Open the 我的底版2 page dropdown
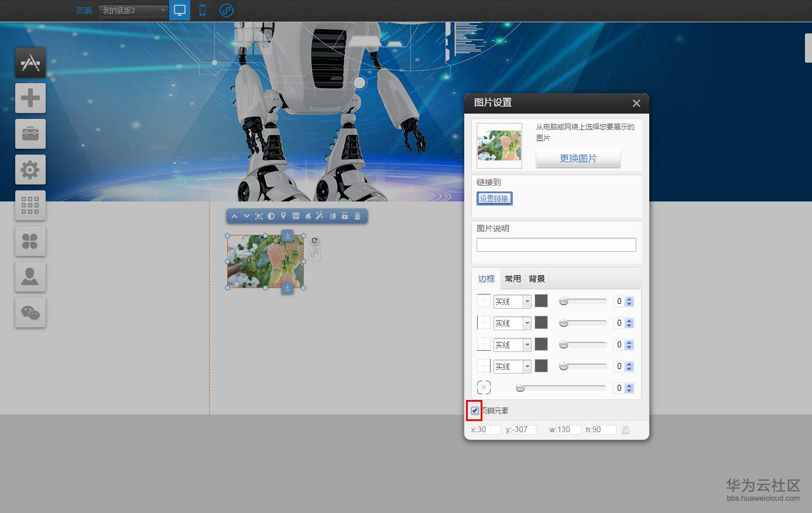Image resolution: width=812 pixels, height=513 pixels. coord(133,11)
